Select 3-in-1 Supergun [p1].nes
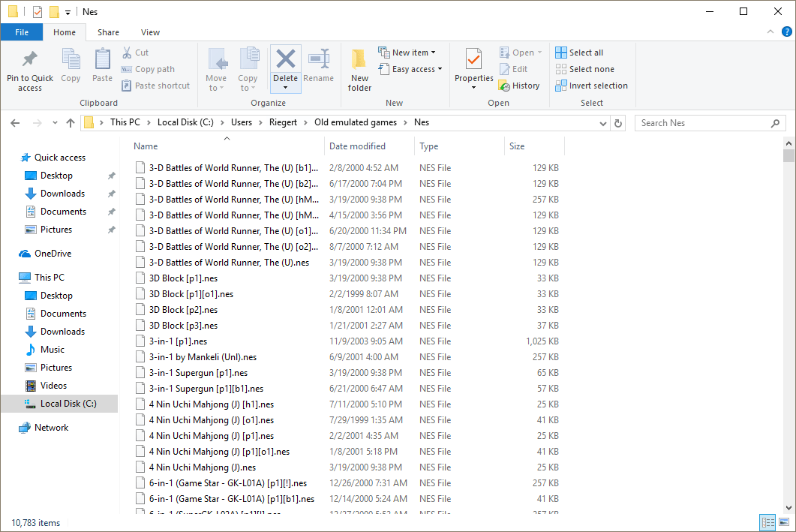 coord(198,373)
